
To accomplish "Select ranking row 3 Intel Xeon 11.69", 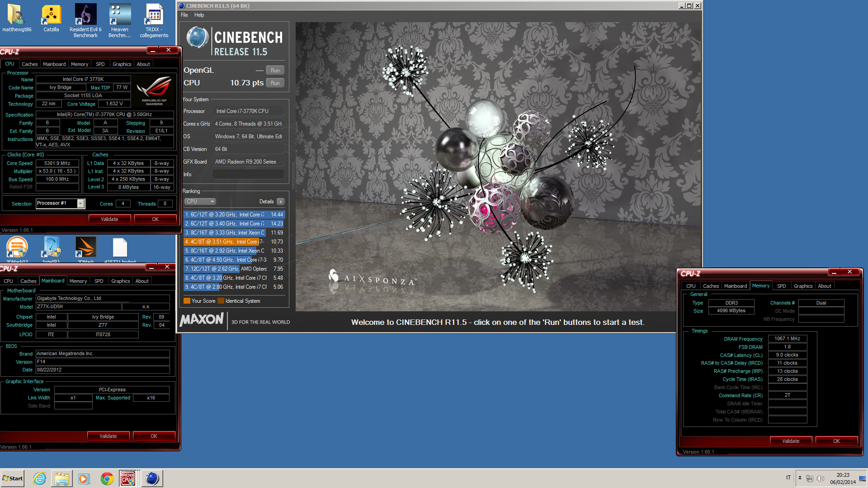I will [x=234, y=233].
